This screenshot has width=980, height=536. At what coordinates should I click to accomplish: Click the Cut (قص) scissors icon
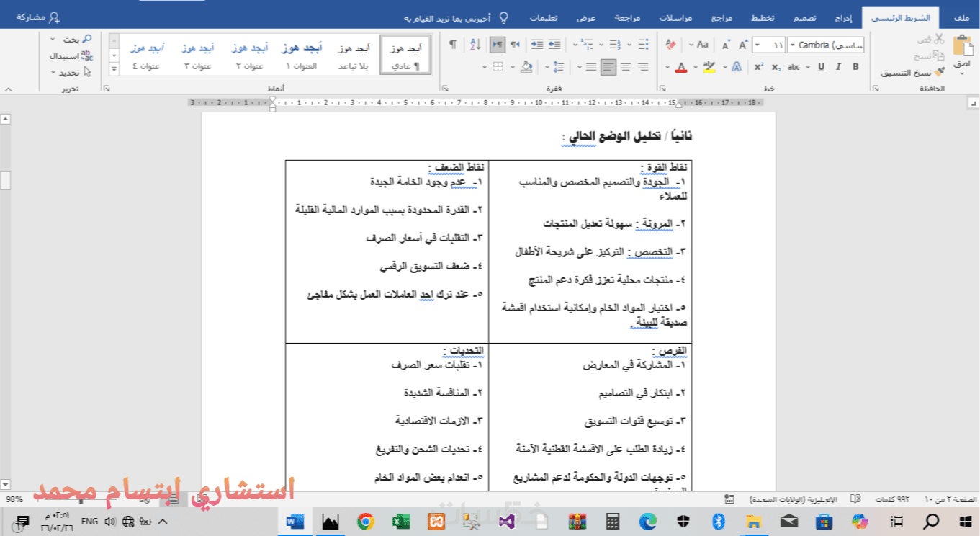tap(938, 39)
